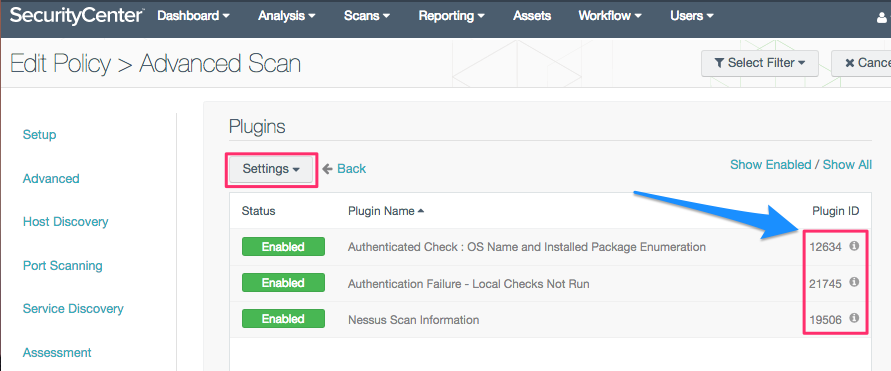Open the Workflow menu
Screen dimensions: 891x371
point(610,16)
